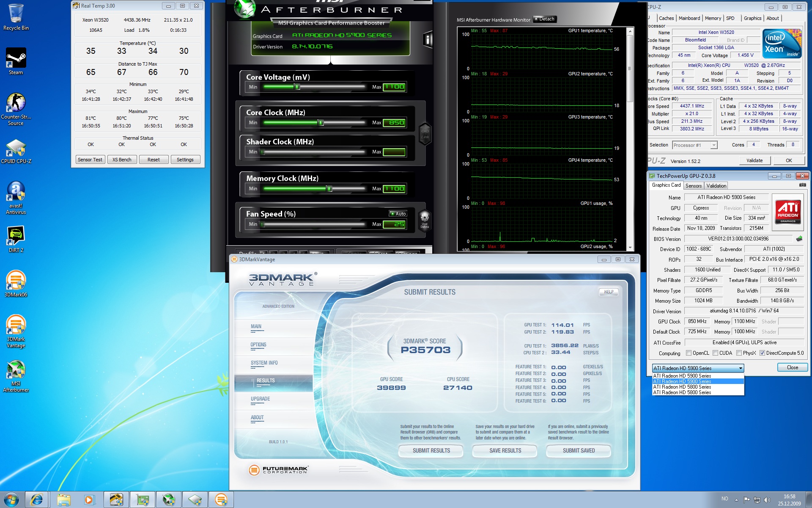This screenshot has height=508, width=812.
Task: Open the 3DMark Vantage desktop shortcut
Action: [x=16, y=331]
